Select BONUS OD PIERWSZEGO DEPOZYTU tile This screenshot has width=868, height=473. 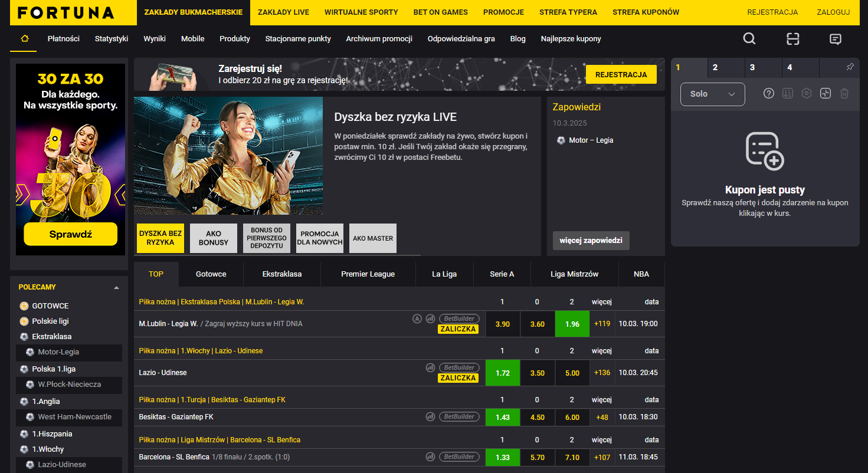click(267, 238)
